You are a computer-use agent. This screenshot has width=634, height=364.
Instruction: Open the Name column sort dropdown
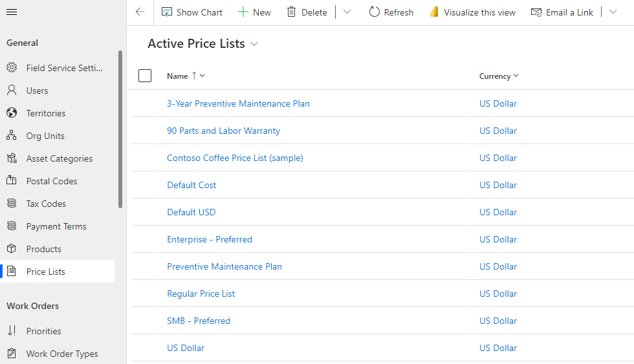(x=202, y=76)
